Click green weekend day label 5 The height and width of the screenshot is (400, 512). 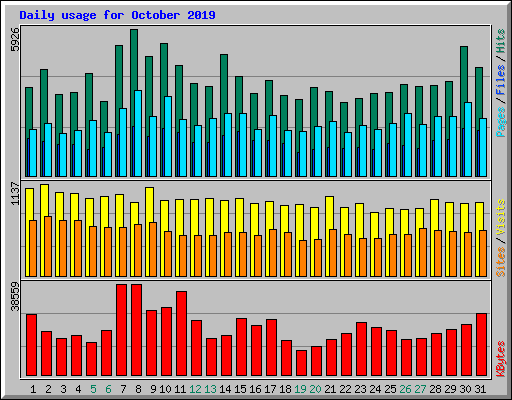[93, 389]
